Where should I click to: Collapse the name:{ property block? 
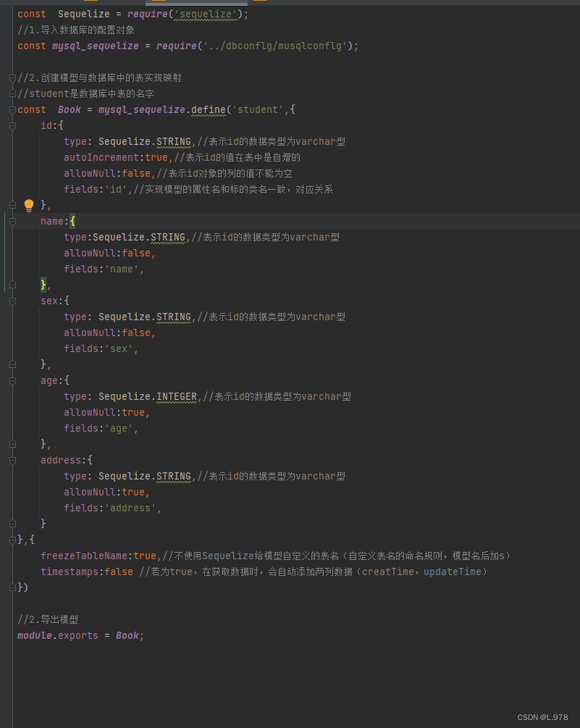tap(12, 222)
